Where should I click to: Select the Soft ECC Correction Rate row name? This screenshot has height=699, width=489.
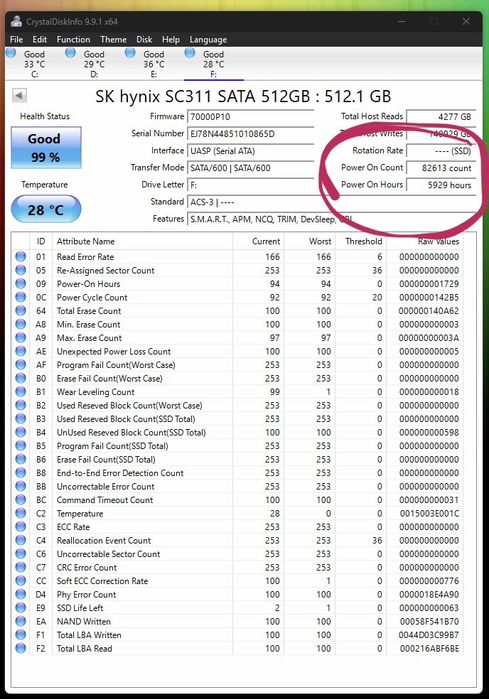[102, 581]
